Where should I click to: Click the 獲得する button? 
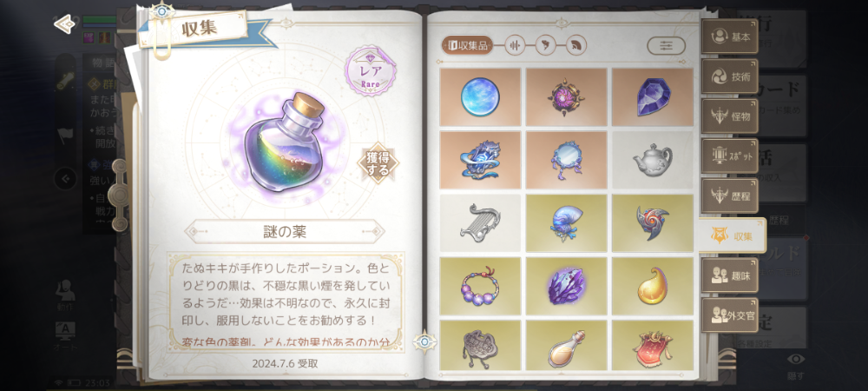[378, 164]
